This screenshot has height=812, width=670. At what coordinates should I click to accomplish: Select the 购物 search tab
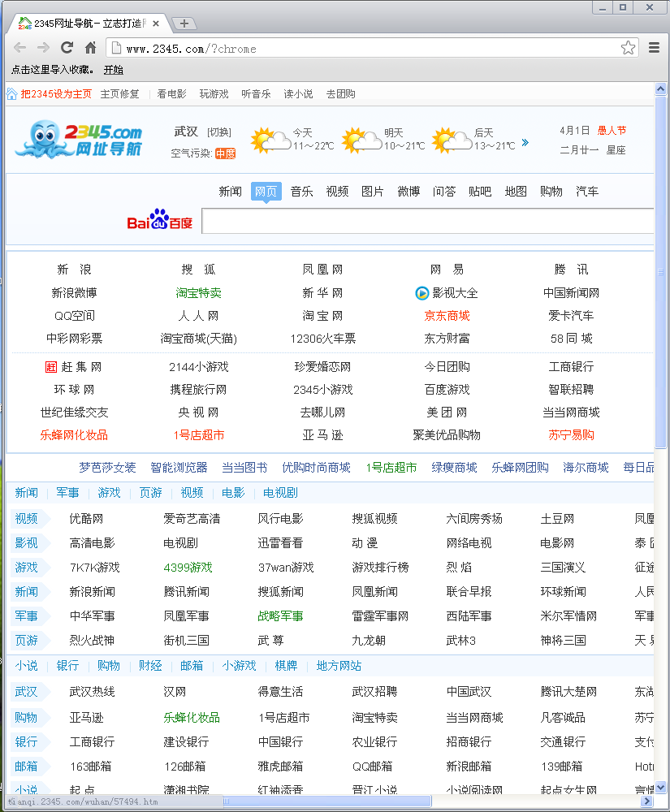(x=551, y=192)
